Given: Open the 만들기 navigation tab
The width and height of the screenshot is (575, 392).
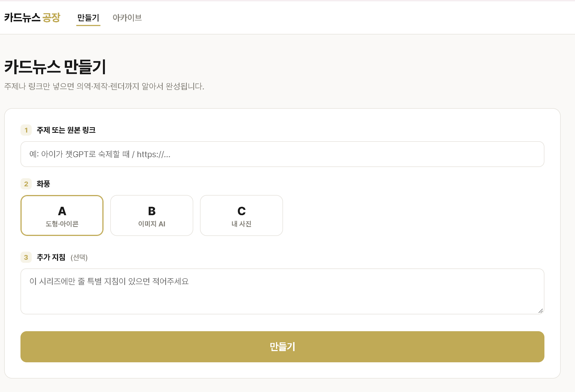Looking at the screenshot, I should point(88,18).
